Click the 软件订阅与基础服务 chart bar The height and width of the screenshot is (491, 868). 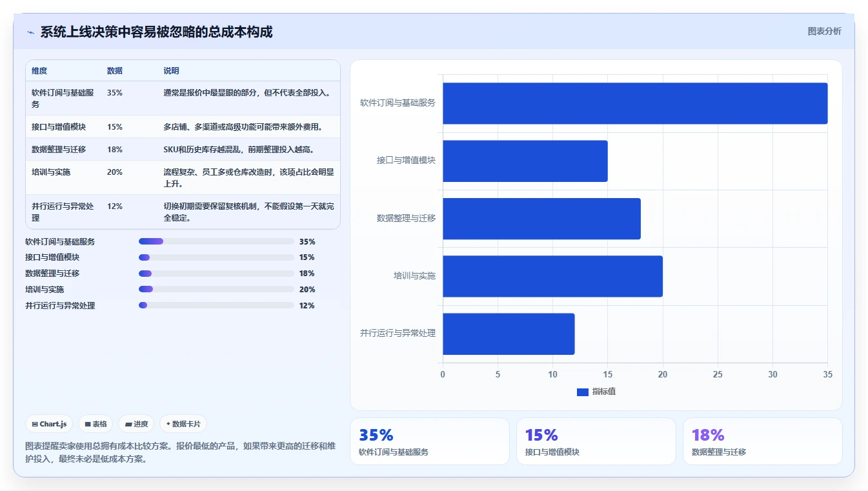tap(635, 103)
